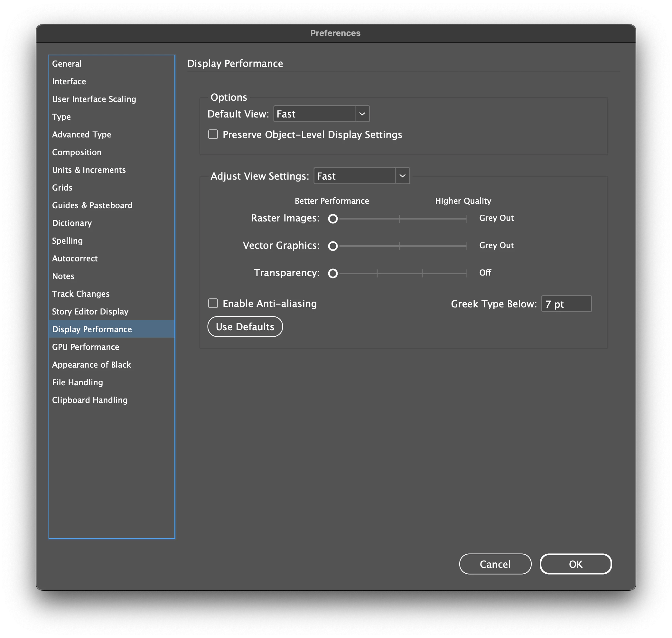
Task: Click the Vector Graphics slider handle
Action: pos(332,246)
